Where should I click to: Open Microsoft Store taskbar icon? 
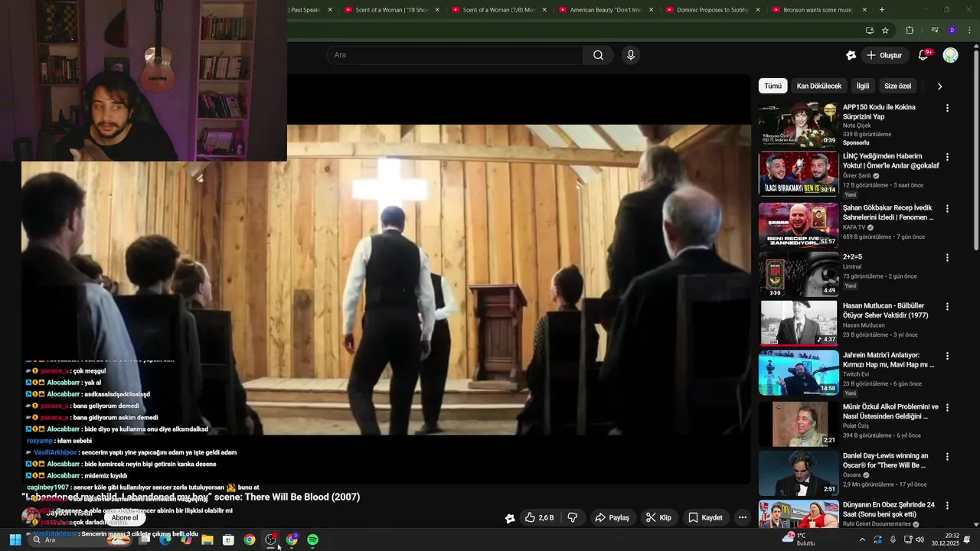pos(228,540)
